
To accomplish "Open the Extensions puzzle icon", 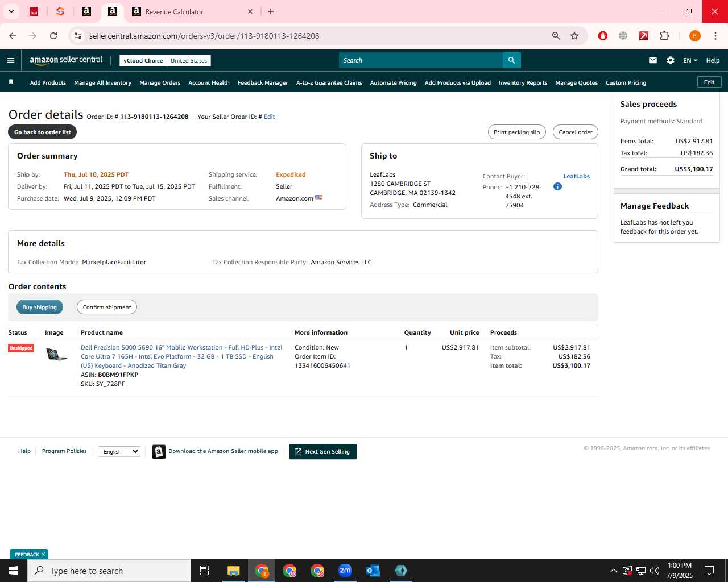I will coord(664,36).
